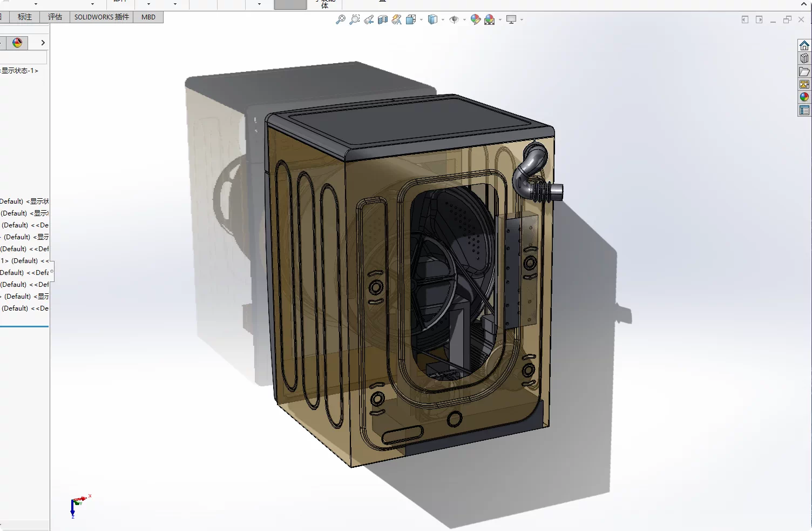This screenshot has height=531, width=812.
Task: Expand the View Settings dropdown arrow
Action: 522,20
